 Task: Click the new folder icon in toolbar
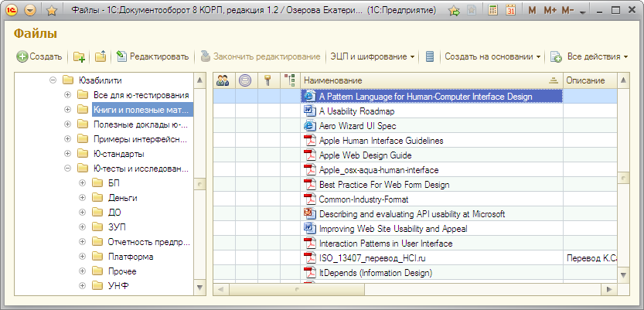click(x=79, y=57)
